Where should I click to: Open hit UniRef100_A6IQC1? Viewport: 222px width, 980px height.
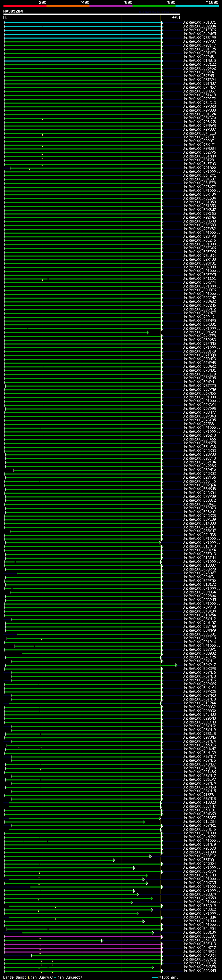tap(199, 23)
